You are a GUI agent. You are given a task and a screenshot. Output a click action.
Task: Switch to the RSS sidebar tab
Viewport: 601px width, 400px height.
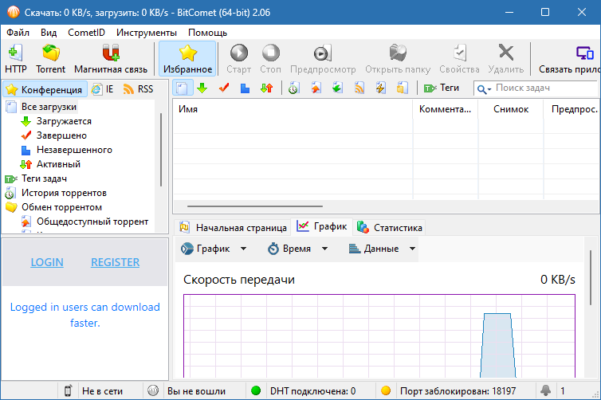(x=138, y=89)
